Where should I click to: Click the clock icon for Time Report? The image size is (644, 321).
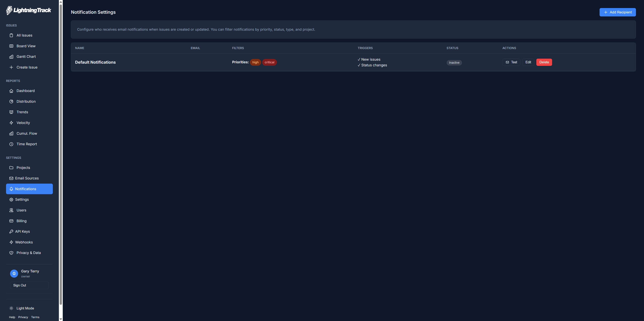pyautogui.click(x=11, y=144)
